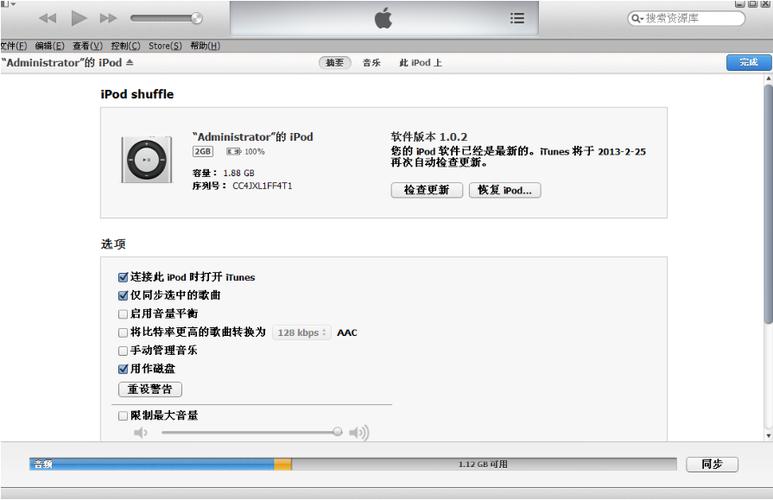Viewport: 773px width, 500px height.
Task: Uncheck 仅同步选中的歌曲
Action: pos(123,295)
